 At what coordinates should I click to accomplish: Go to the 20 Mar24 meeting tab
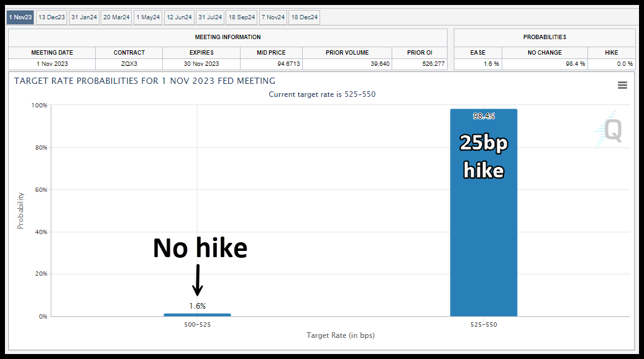[x=116, y=17]
